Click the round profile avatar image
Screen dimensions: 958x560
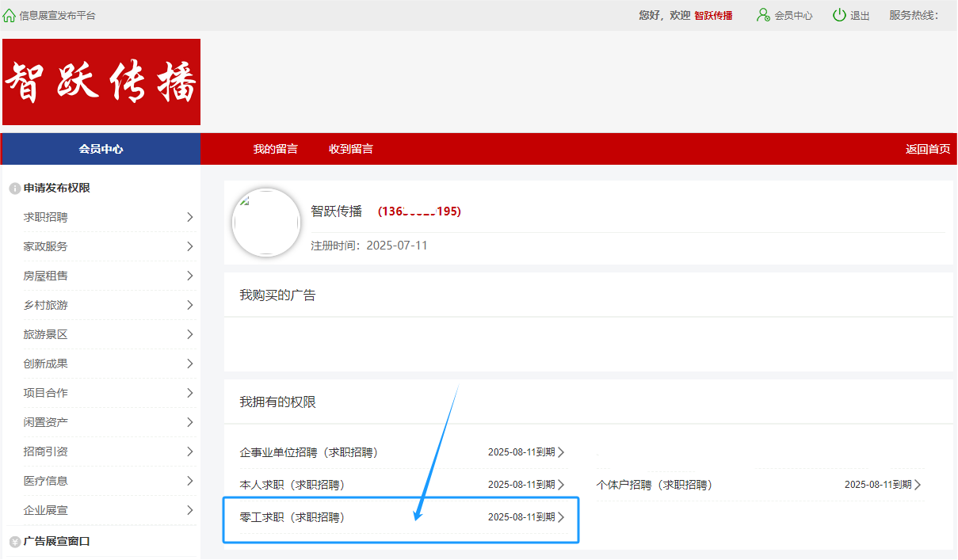(266, 223)
